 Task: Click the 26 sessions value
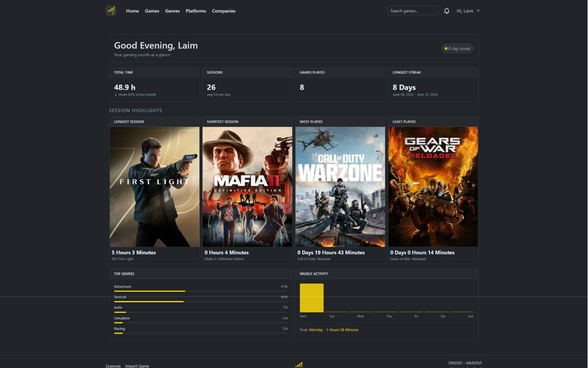point(211,87)
